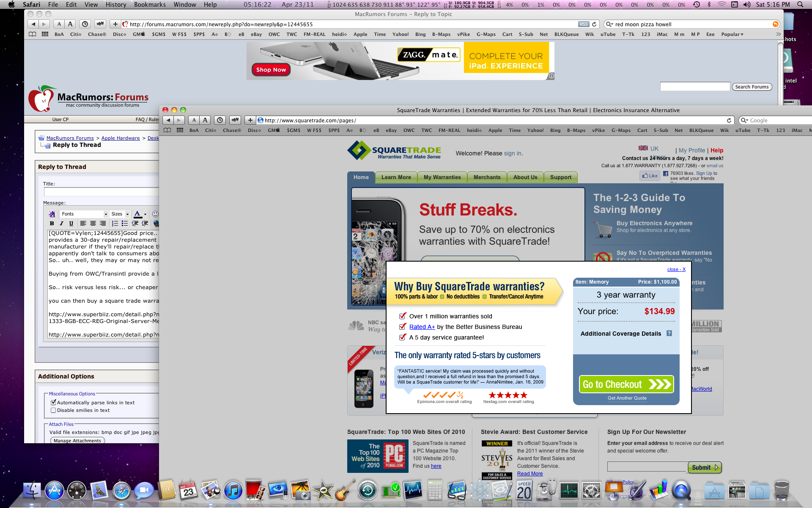812x508 pixels.
Task: Click the RSS button in MacRumors address bar
Action: pyautogui.click(x=584, y=24)
